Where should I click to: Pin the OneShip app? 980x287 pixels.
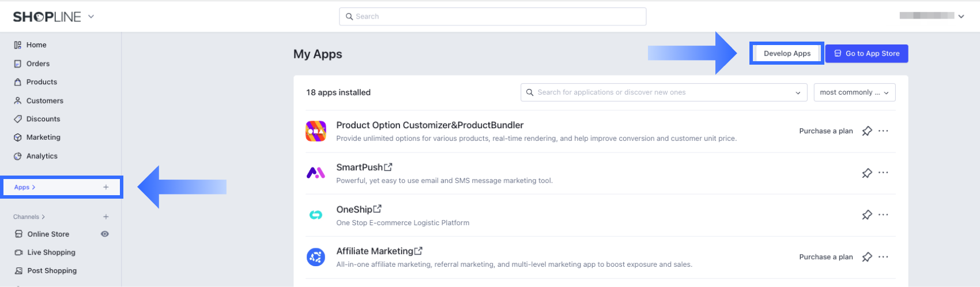tap(866, 215)
